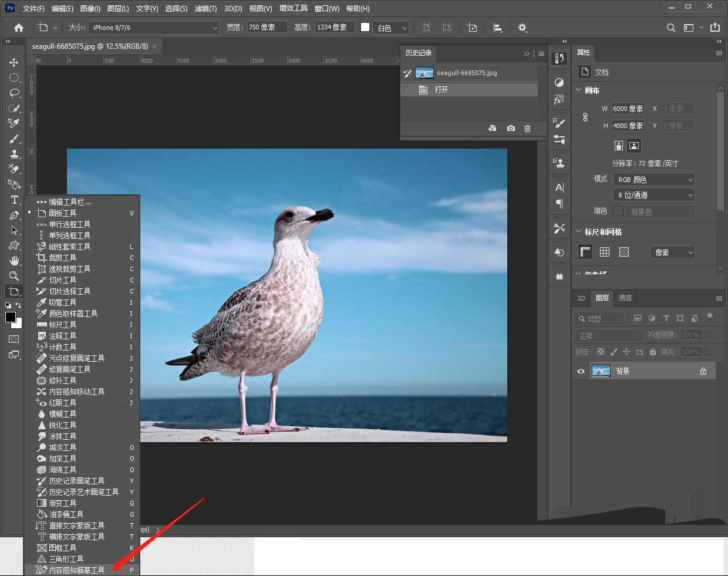Open the 历史记录 panel options menu
The width and height of the screenshot is (728, 576).
coord(541,53)
